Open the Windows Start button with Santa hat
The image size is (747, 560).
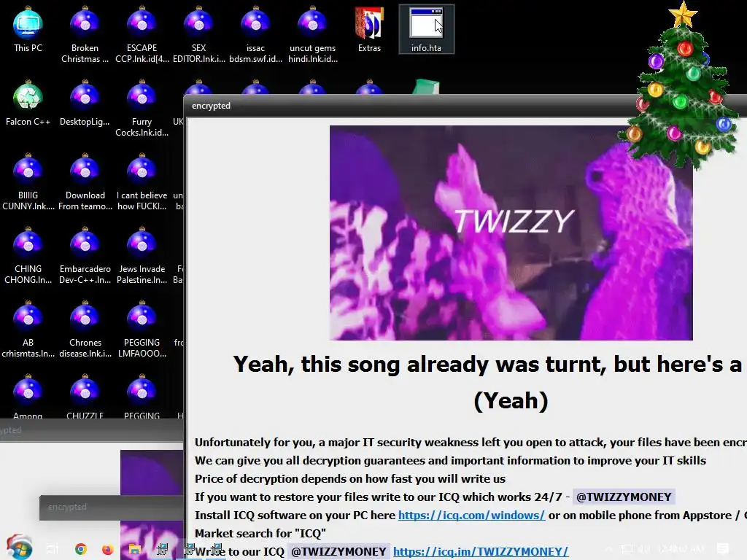click(19, 548)
